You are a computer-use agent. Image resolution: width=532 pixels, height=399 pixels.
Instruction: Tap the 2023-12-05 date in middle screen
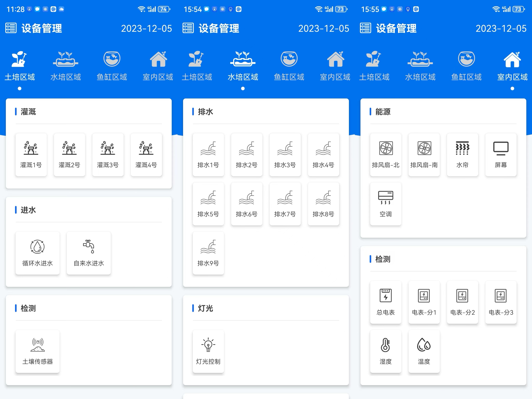324,29
